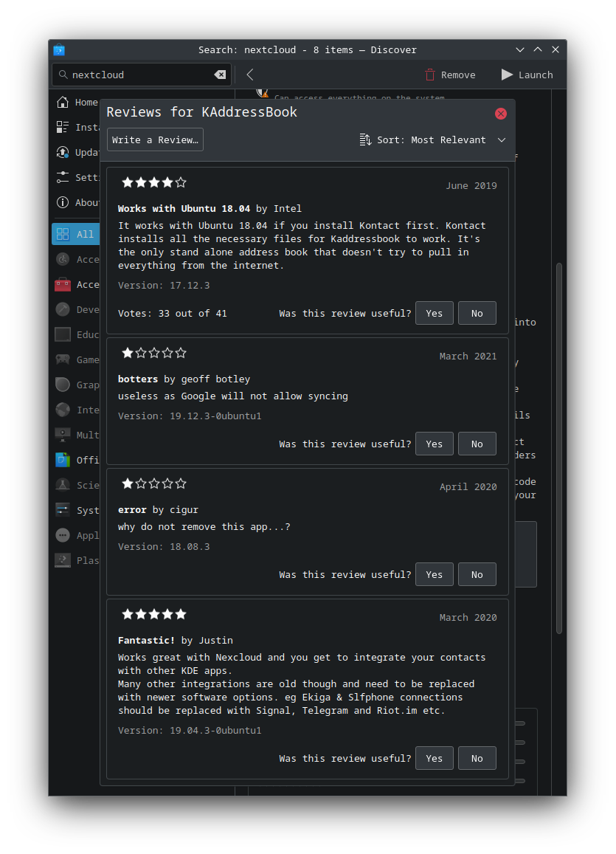Select the Developer Tools category icon

pyautogui.click(x=63, y=309)
